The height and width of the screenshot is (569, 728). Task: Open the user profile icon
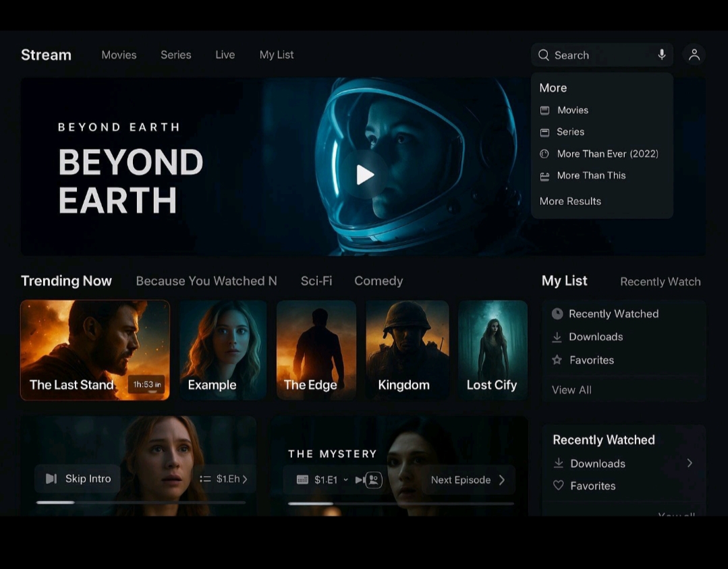click(x=694, y=55)
